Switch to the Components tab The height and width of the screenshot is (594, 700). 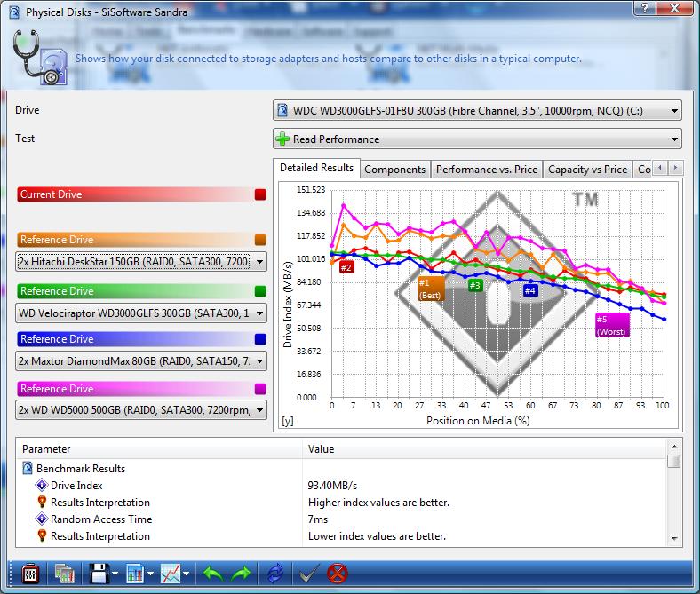tap(395, 170)
